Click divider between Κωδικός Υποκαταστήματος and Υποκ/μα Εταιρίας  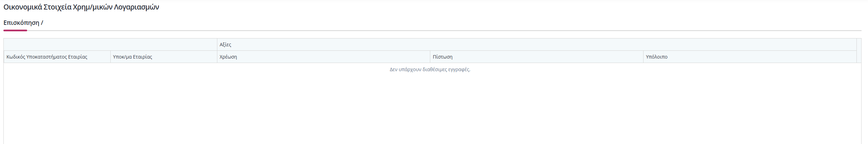(110, 57)
